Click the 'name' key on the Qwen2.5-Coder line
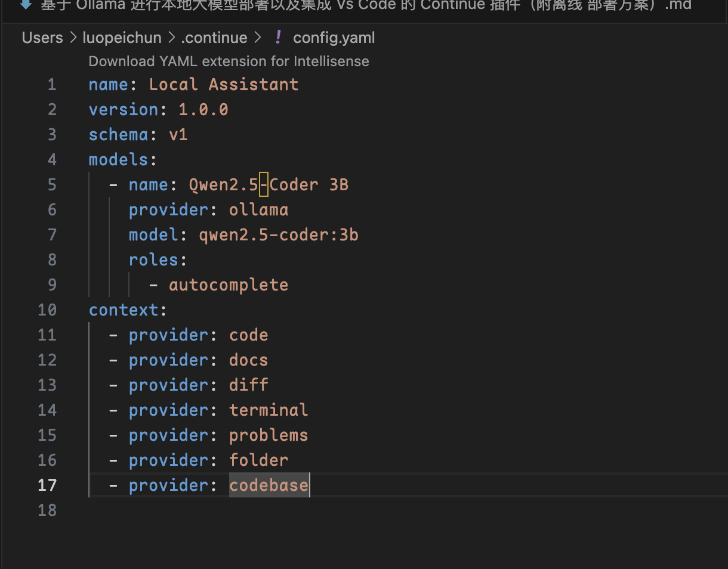The image size is (728, 569). click(149, 185)
